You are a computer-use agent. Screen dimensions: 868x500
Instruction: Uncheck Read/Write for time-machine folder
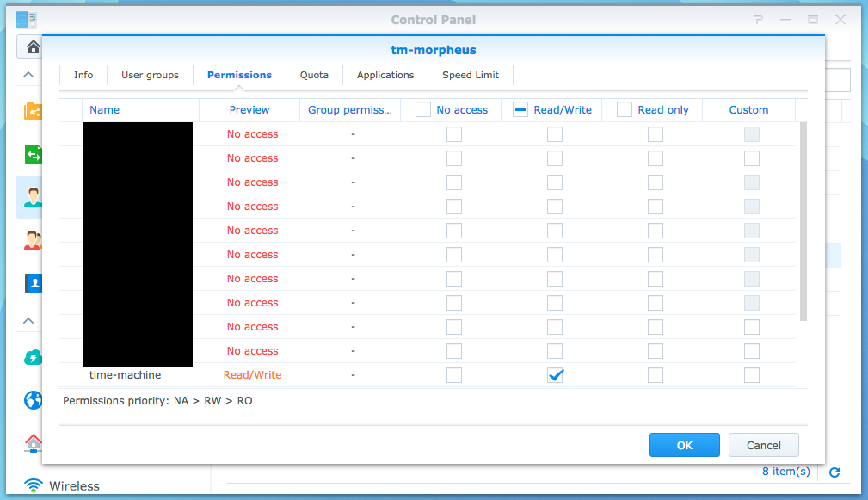coord(555,375)
